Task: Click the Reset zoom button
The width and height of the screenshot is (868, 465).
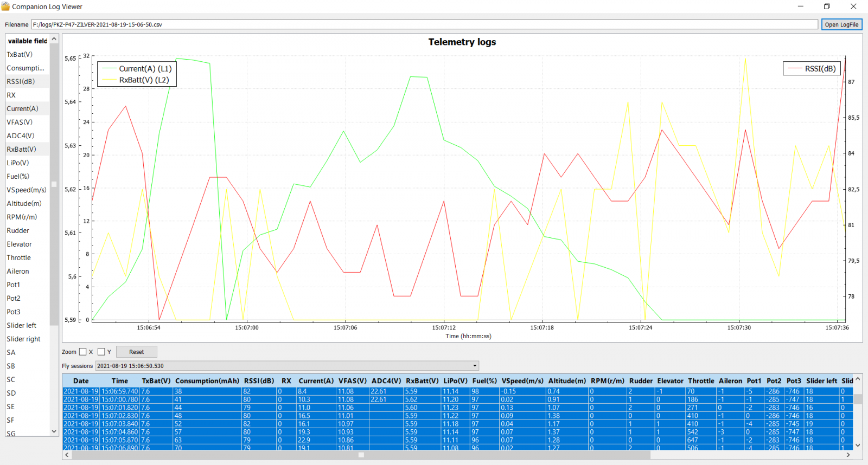Action: point(137,352)
